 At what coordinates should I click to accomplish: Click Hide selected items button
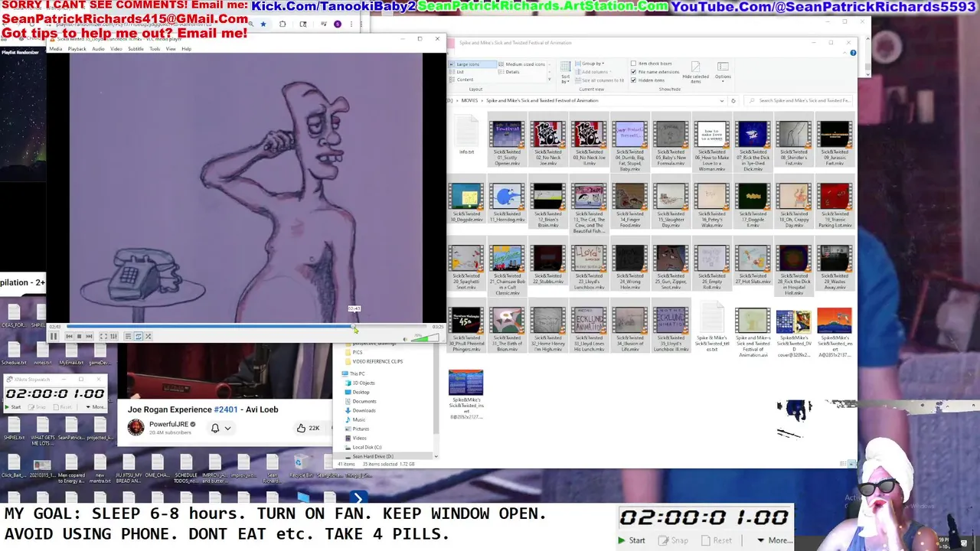pyautogui.click(x=696, y=72)
